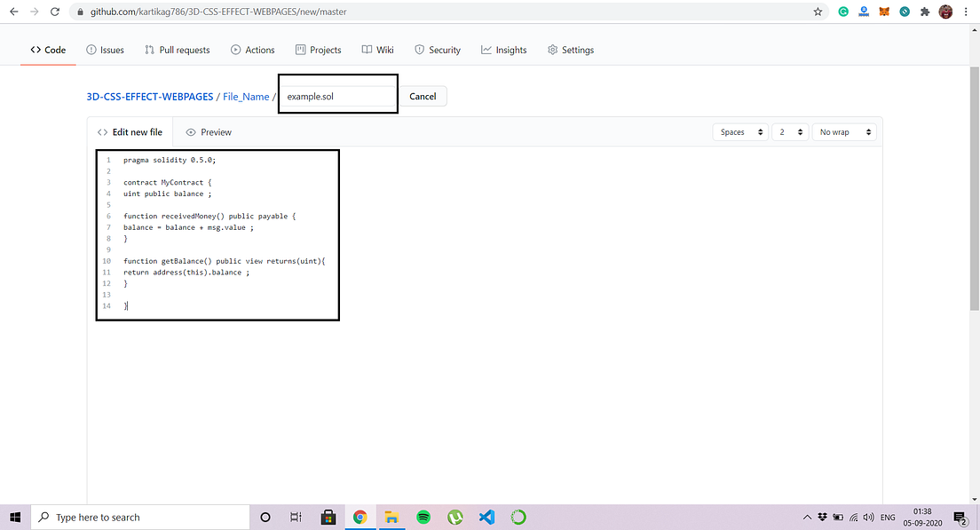Viewport: 980px width, 530px height.
Task: Open the No wrap dropdown
Action: pyautogui.click(x=843, y=131)
